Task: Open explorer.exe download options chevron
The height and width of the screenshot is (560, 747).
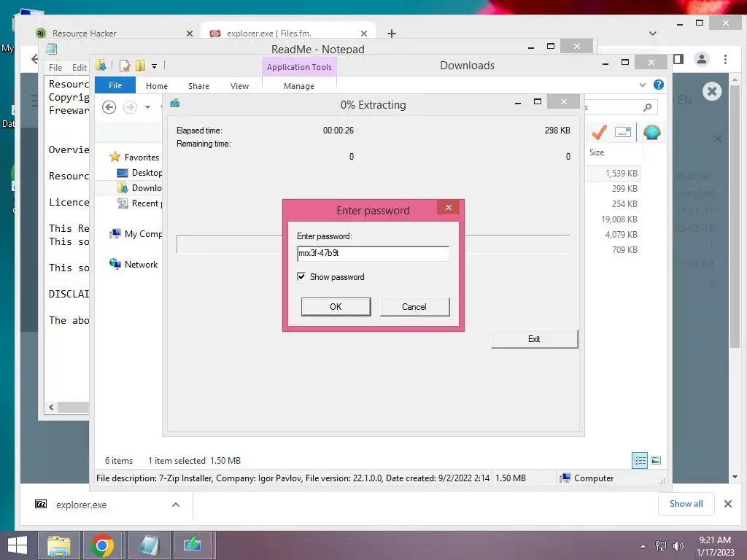Action: coord(176,505)
